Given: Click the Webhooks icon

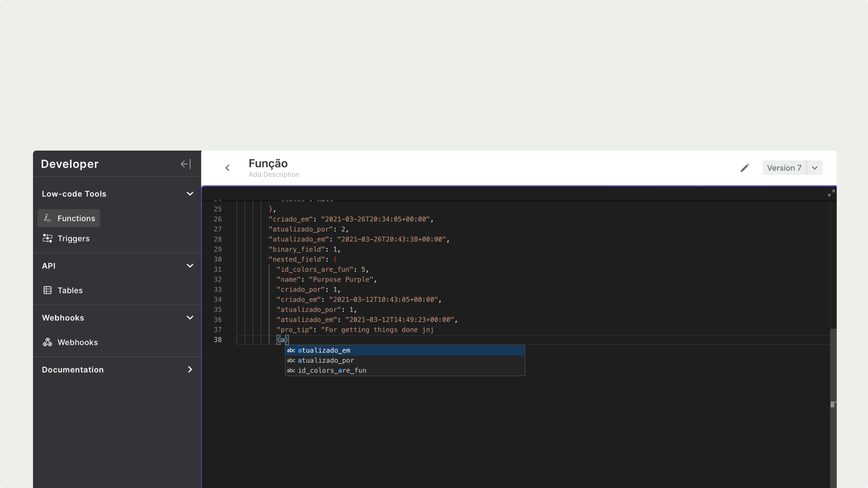Looking at the screenshot, I should point(47,342).
